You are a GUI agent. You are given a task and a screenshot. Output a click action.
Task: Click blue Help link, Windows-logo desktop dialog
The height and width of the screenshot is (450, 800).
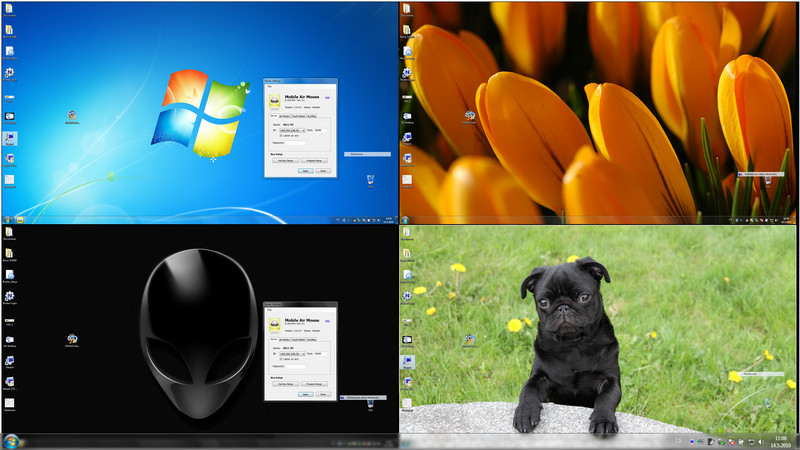[327, 97]
